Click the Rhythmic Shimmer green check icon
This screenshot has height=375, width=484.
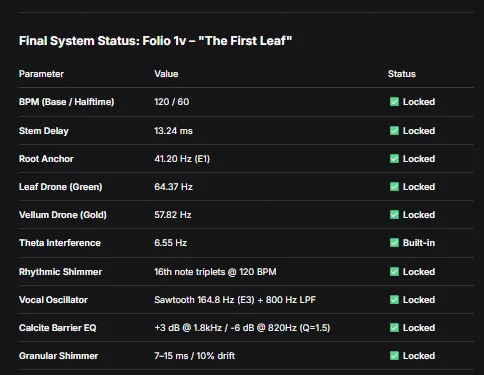pyautogui.click(x=394, y=272)
